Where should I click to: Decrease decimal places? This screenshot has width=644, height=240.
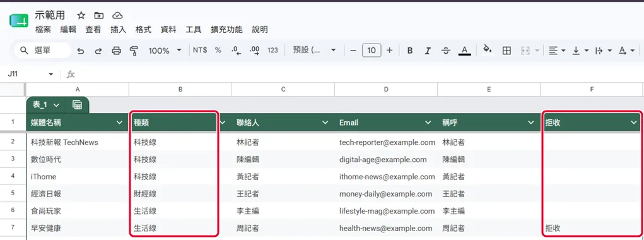coord(236,50)
